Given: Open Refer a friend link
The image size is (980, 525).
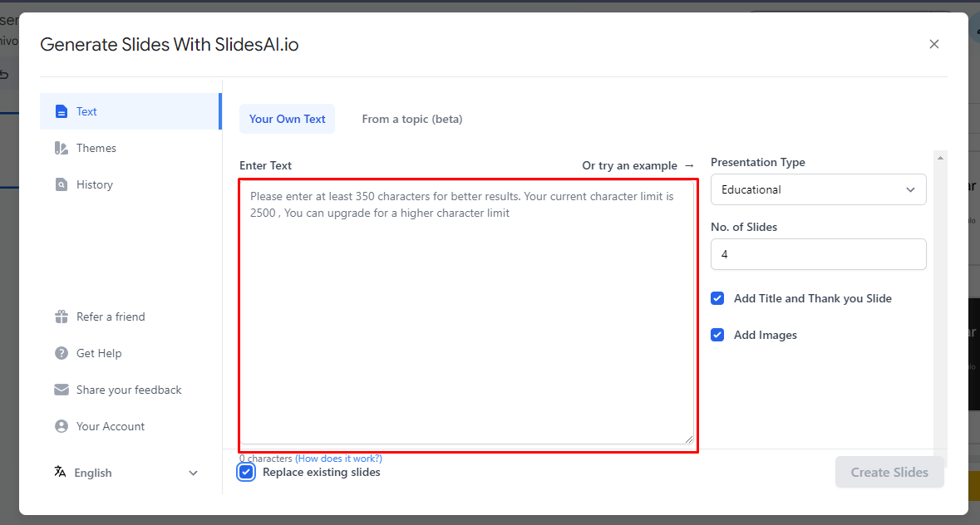Looking at the screenshot, I should [x=111, y=316].
